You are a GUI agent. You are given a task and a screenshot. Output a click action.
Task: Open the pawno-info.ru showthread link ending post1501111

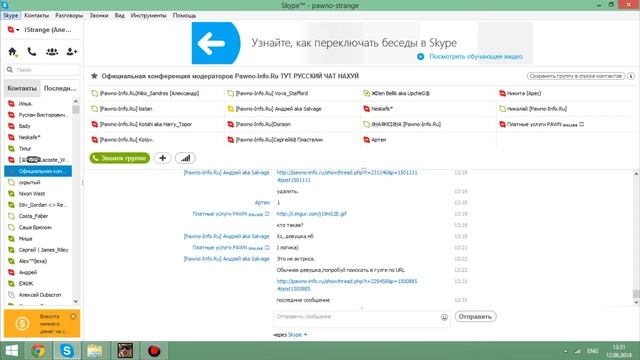[347, 176]
